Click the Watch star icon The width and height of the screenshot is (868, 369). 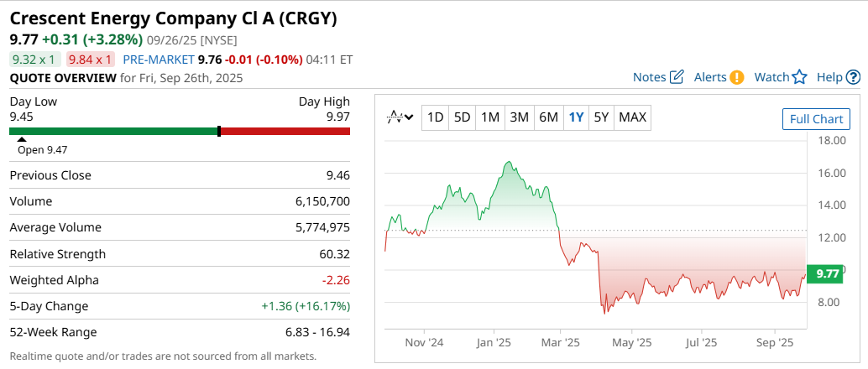(799, 77)
